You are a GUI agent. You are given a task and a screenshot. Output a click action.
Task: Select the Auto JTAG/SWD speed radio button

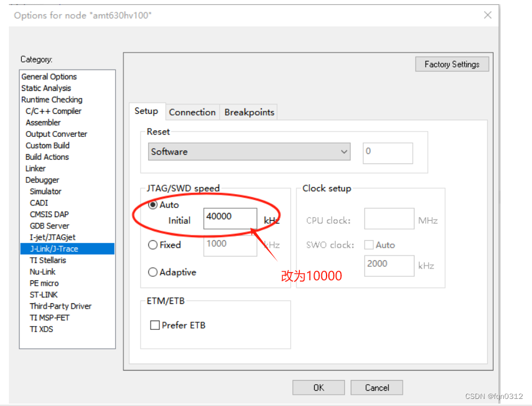point(153,205)
